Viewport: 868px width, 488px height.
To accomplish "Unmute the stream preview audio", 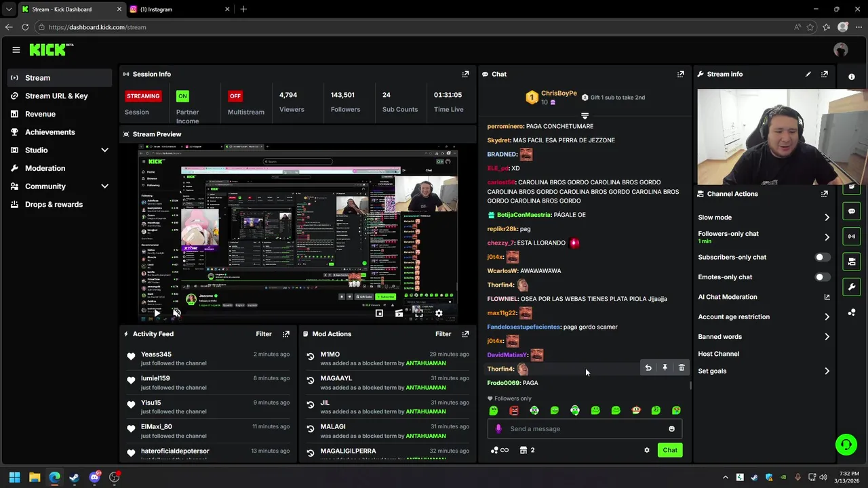I will point(176,313).
